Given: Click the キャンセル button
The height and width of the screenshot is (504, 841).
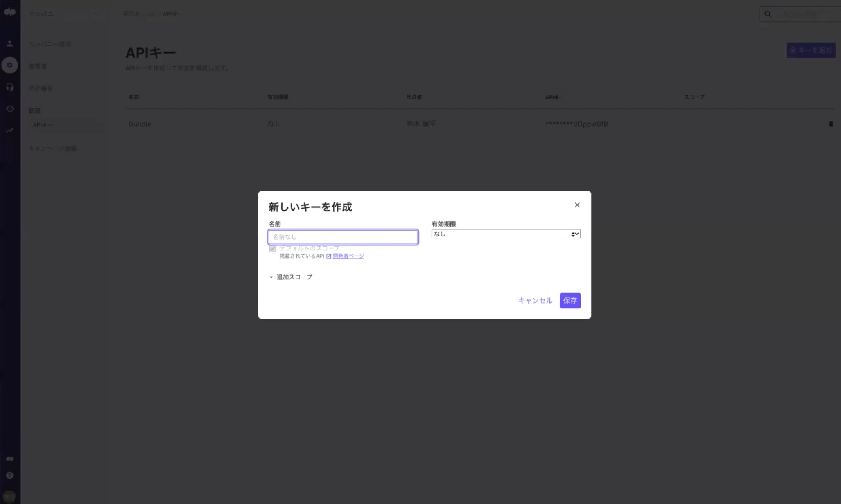Looking at the screenshot, I should [x=535, y=301].
